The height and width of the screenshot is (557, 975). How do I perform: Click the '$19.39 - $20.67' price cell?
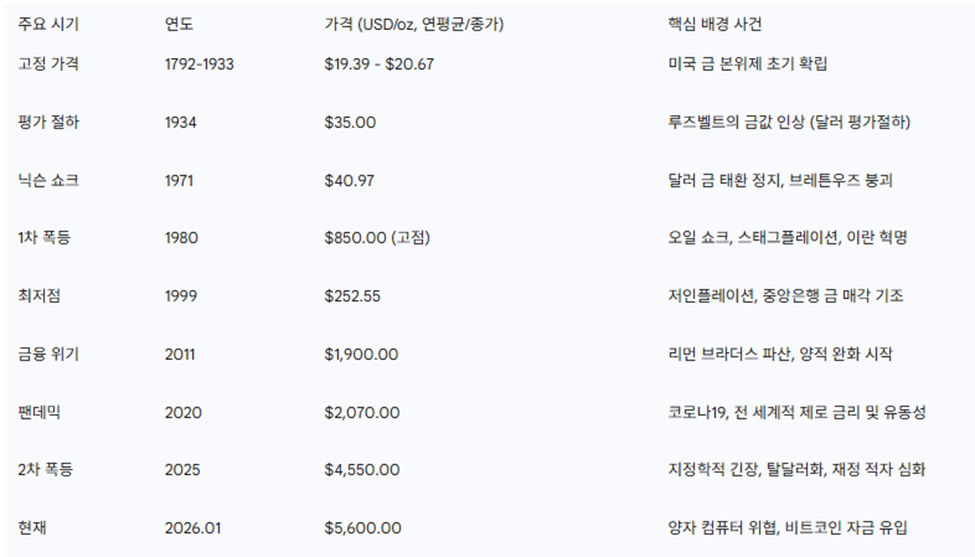click(x=379, y=64)
